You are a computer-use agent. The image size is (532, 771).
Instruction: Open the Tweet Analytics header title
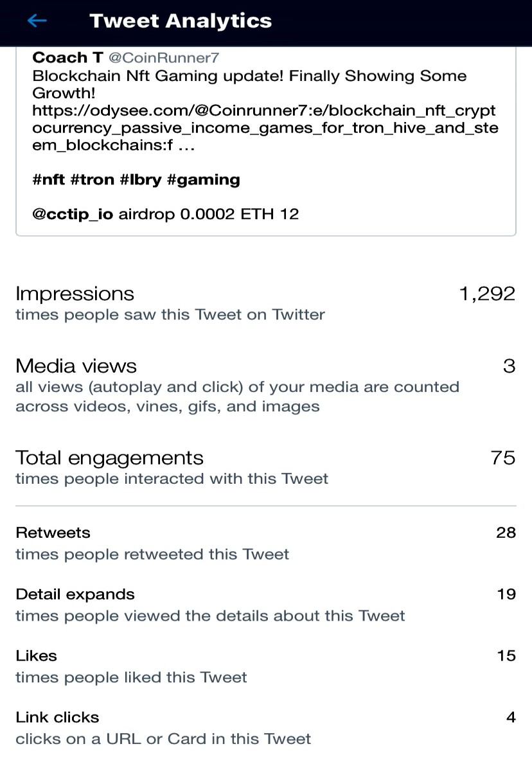click(181, 21)
